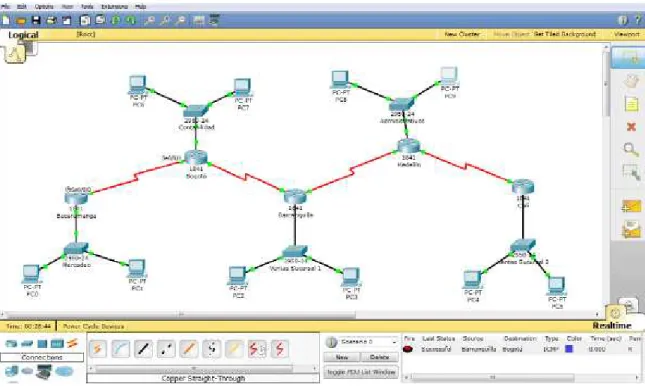Activate the Select tool in right sidebar
The width and height of the screenshot is (645, 387).
coord(628,58)
